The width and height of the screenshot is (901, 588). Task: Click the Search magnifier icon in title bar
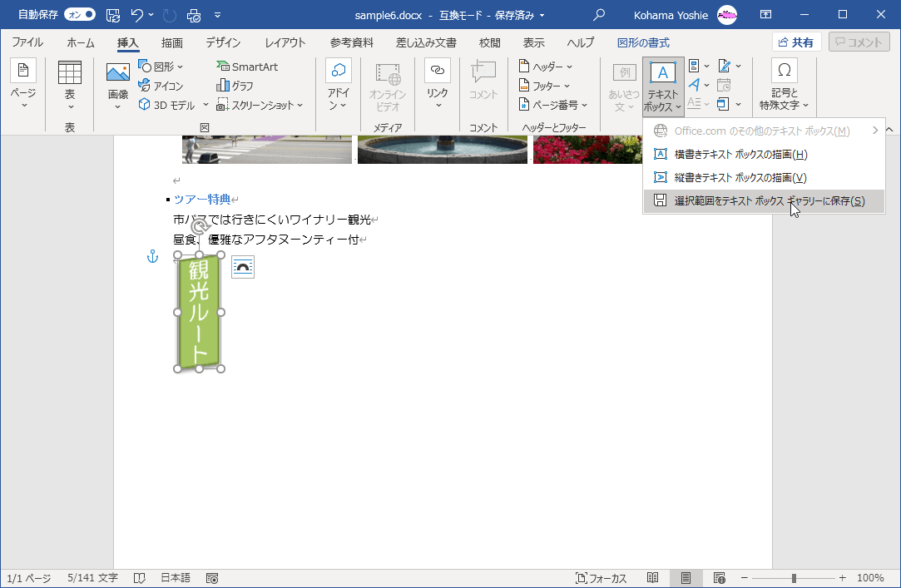point(599,15)
